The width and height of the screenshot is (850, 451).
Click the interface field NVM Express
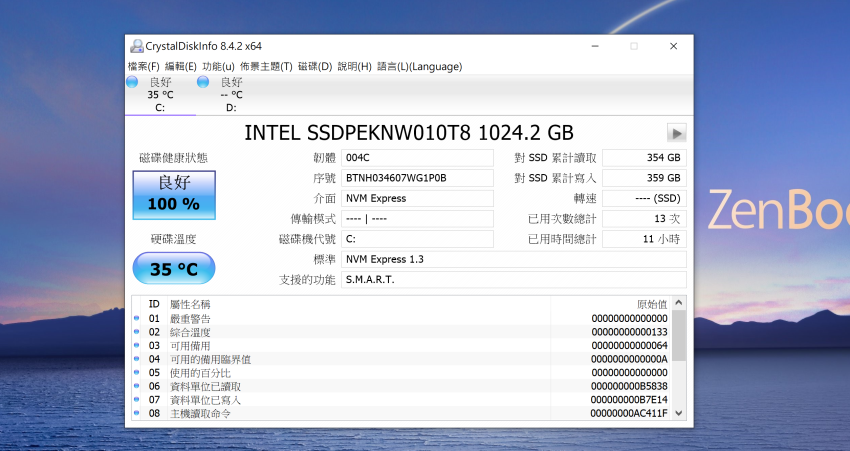(417, 198)
